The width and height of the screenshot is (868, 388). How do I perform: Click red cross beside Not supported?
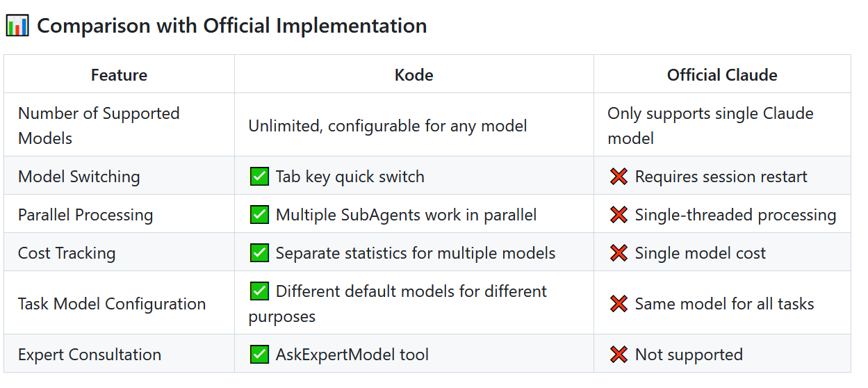tap(619, 355)
